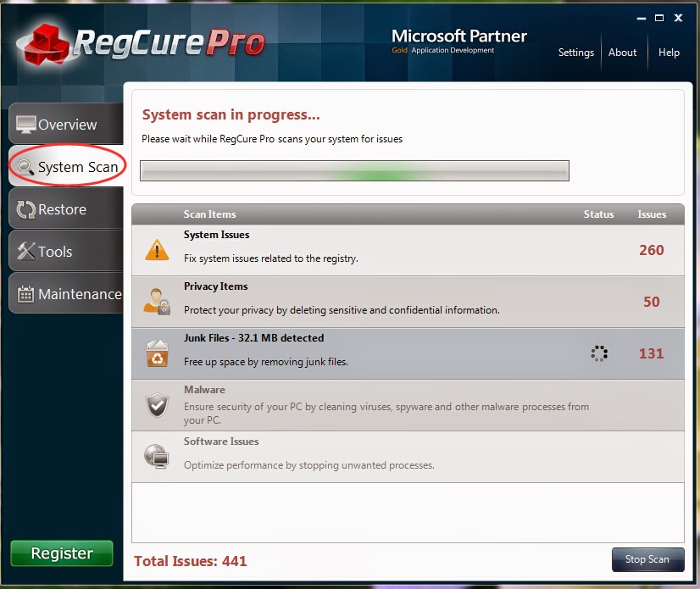Click the System Scan magnifier icon
Viewport: 700px width, 589px height.
(25, 167)
